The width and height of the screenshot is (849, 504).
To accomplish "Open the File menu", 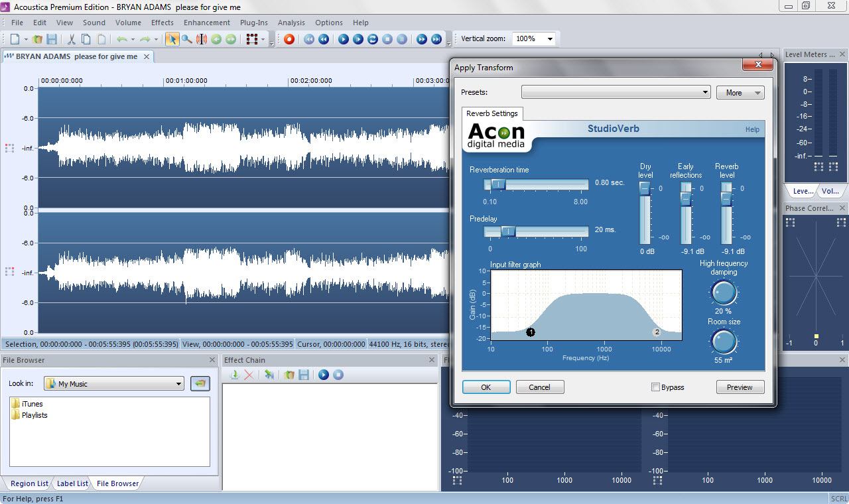I will pos(17,23).
